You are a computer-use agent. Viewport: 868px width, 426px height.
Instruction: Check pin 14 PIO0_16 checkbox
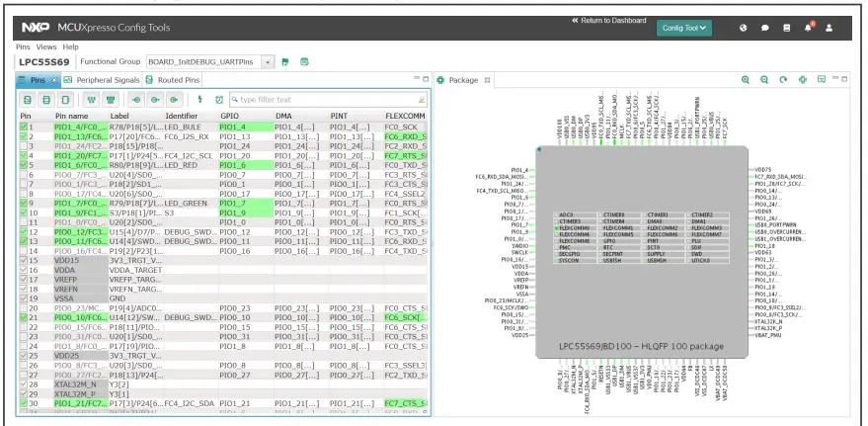[x=24, y=251]
